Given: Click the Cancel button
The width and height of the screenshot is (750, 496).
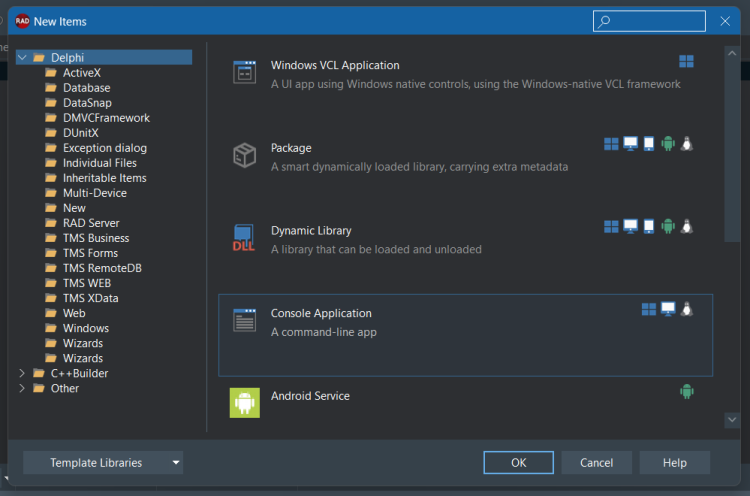Looking at the screenshot, I should pos(596,463).
